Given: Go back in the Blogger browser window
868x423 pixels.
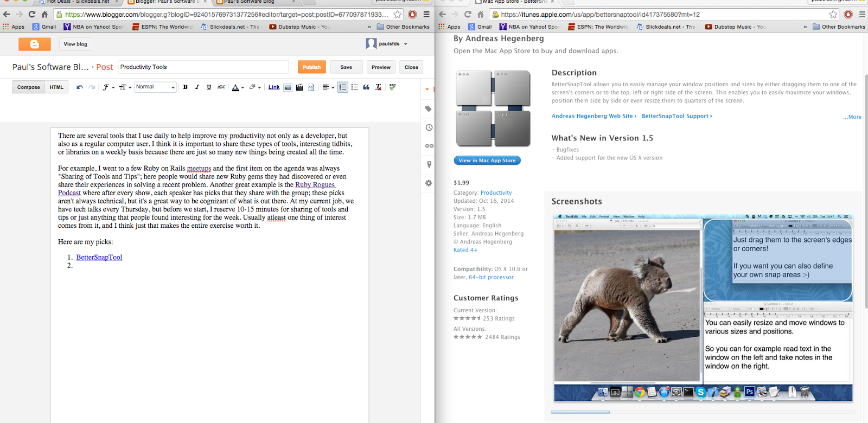Looking at the screenshot, I should coord(7,15).
